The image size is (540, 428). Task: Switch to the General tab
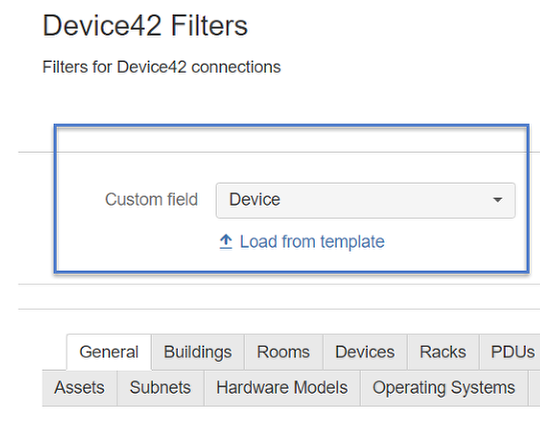click(x=109, y=352)
